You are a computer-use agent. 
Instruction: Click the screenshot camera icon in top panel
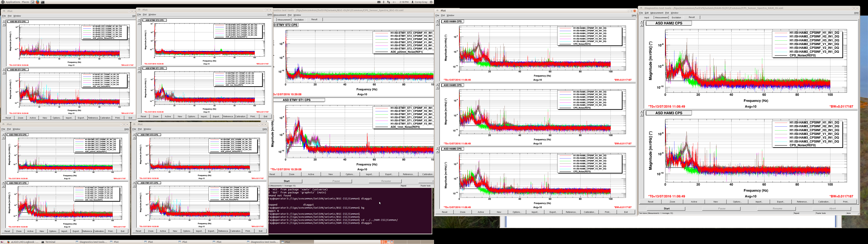pos(33,2)
